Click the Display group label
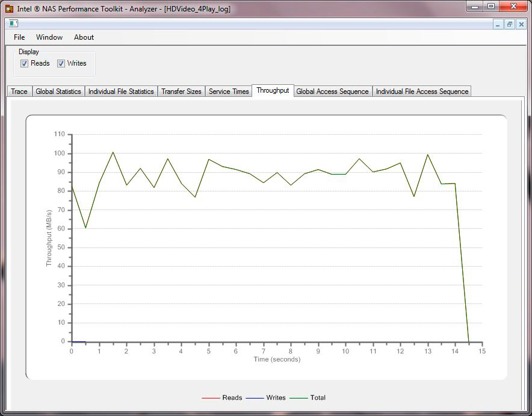532x416 pixels. (28, 52)
